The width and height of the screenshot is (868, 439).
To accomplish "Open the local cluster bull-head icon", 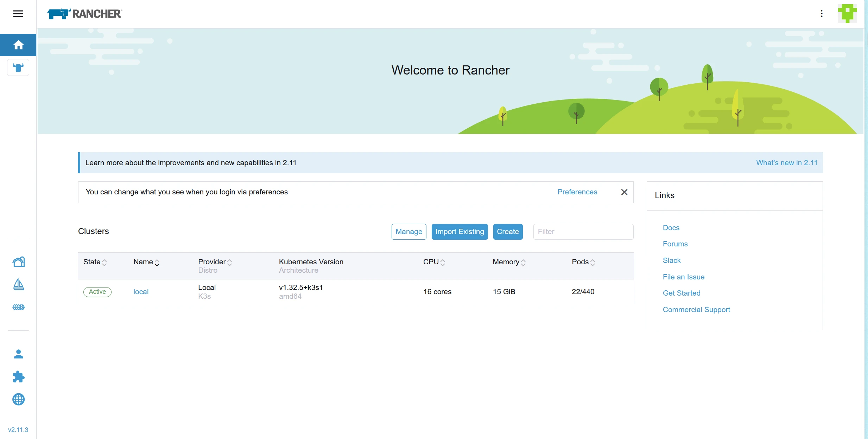I will coord(18,67).
